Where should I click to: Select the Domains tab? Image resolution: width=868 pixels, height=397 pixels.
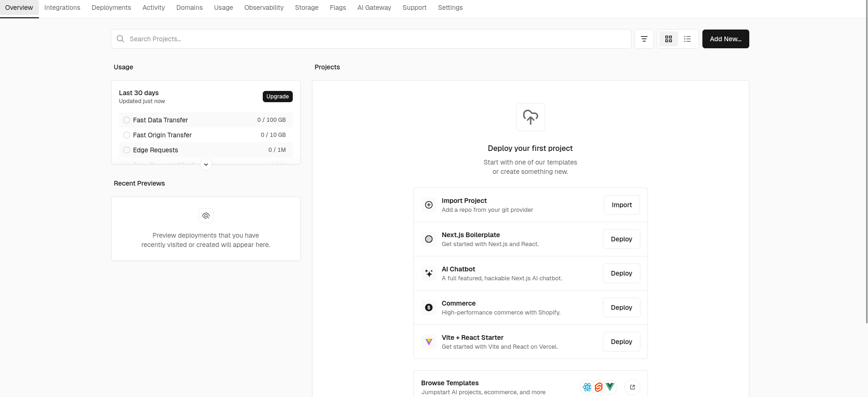pyautogui.click(x=190, y=8)
